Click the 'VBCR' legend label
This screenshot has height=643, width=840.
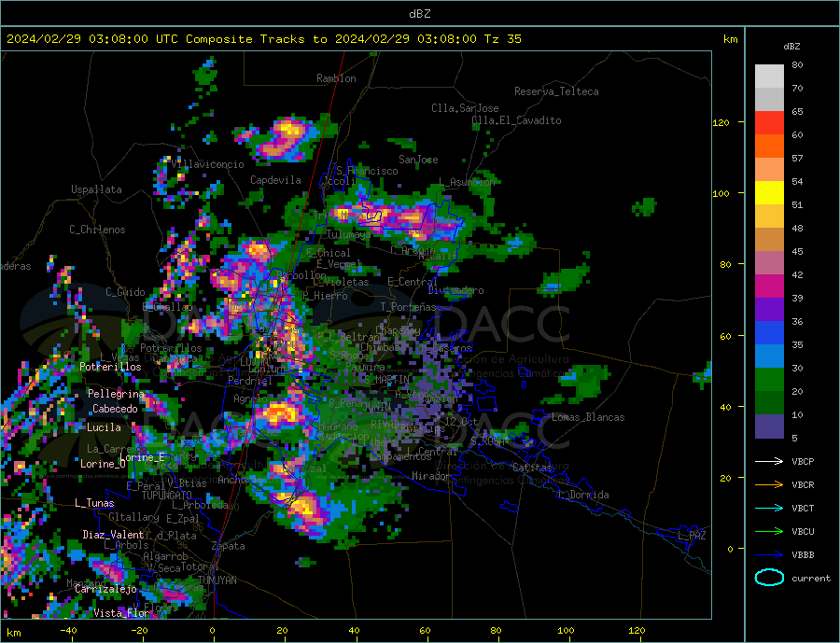803,485
